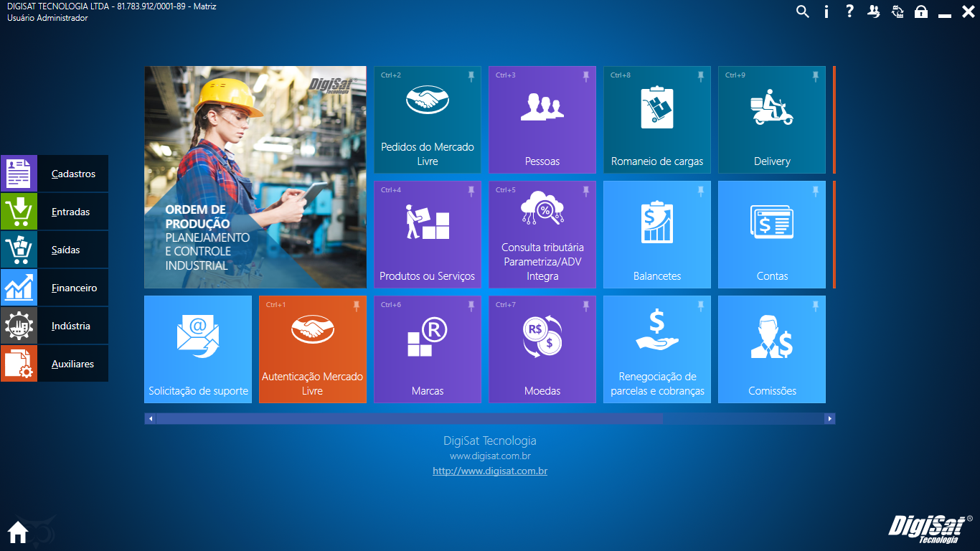
Task: Open the Marcas tile
Action: coord(428,349)
